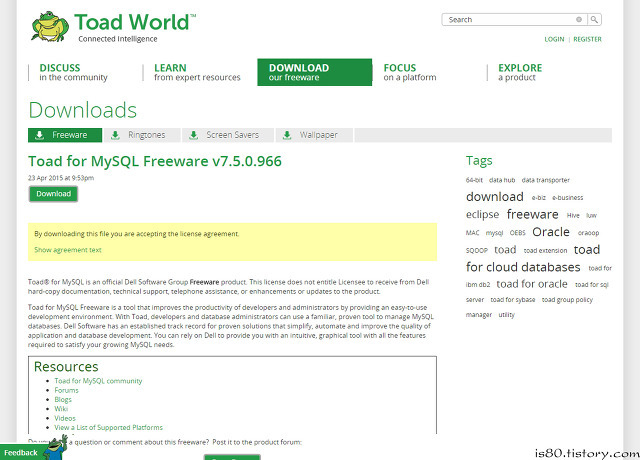Select the Freeware downloads tab
The width and height of the screenshot is (640, 460).
click(65, 135)
